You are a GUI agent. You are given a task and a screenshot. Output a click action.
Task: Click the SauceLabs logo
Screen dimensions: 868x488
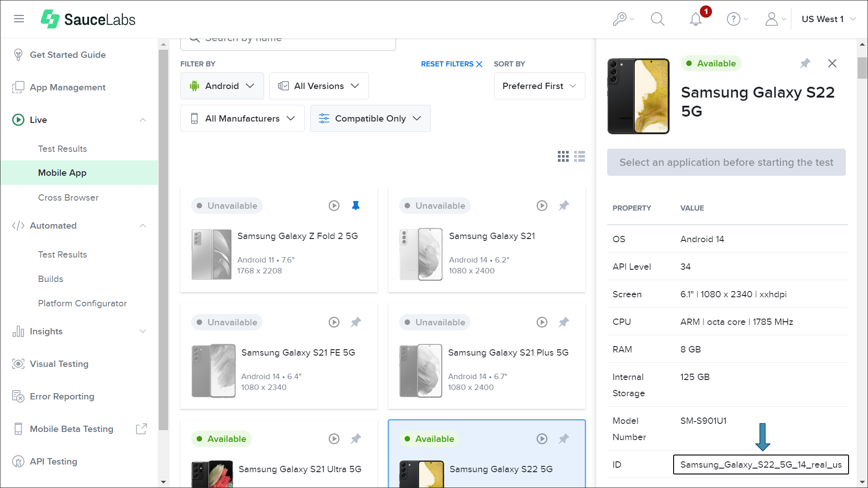(x=88, y=19)
